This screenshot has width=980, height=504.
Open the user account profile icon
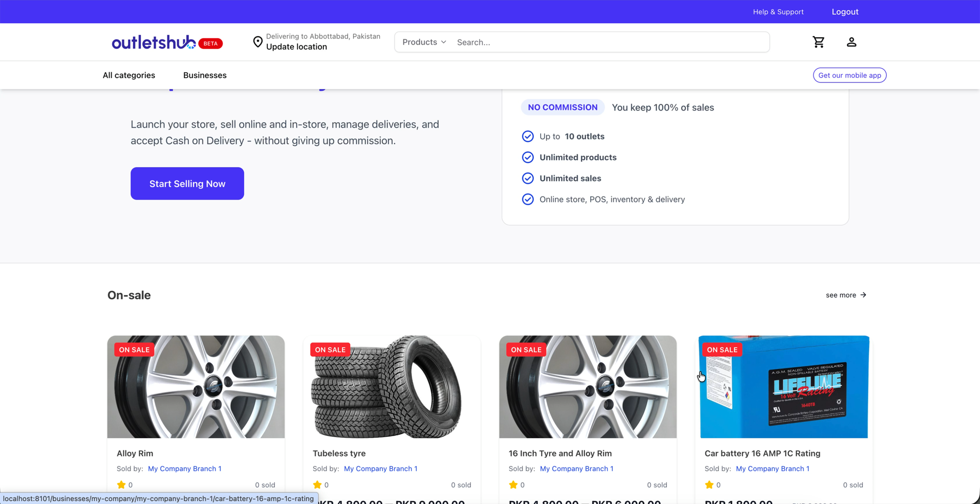coord(851,42)
